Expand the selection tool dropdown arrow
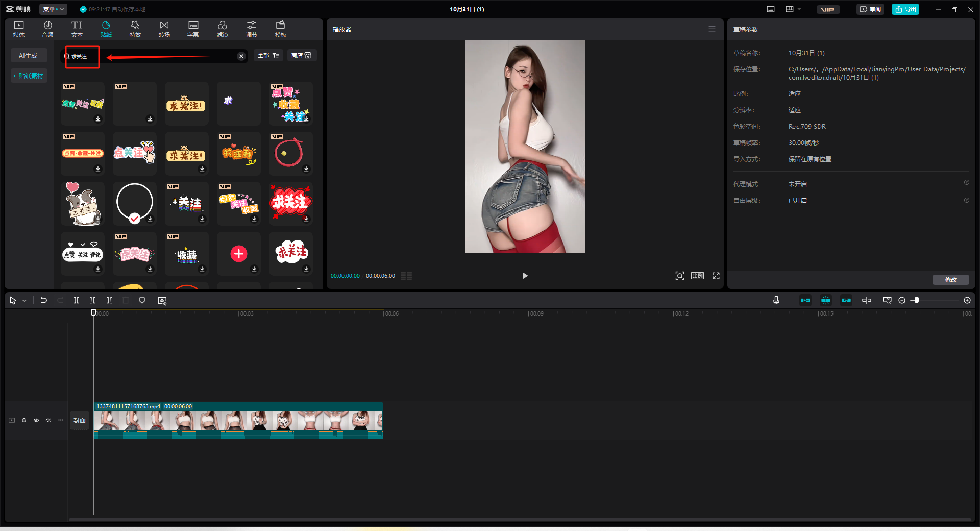The width and height of the screenshot is (980, 531). pos(24,301)
